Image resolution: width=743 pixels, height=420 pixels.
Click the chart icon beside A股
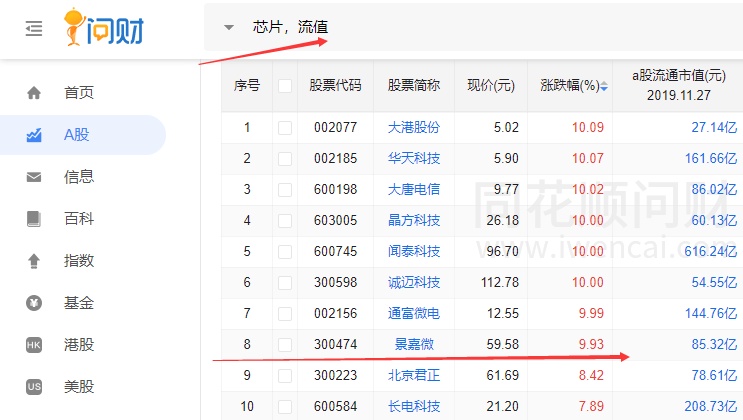tap(34, 135)
